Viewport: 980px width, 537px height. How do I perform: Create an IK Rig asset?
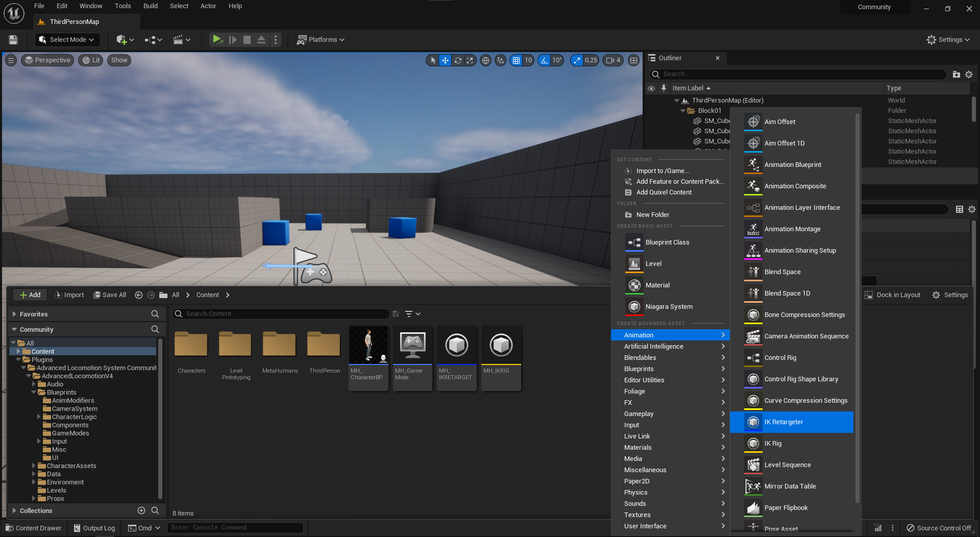(792, 444)
